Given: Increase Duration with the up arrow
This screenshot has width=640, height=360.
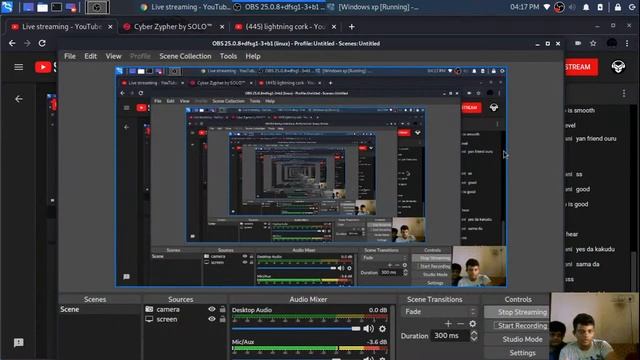Looking at the screenshot, I should (x=474, y=333).
